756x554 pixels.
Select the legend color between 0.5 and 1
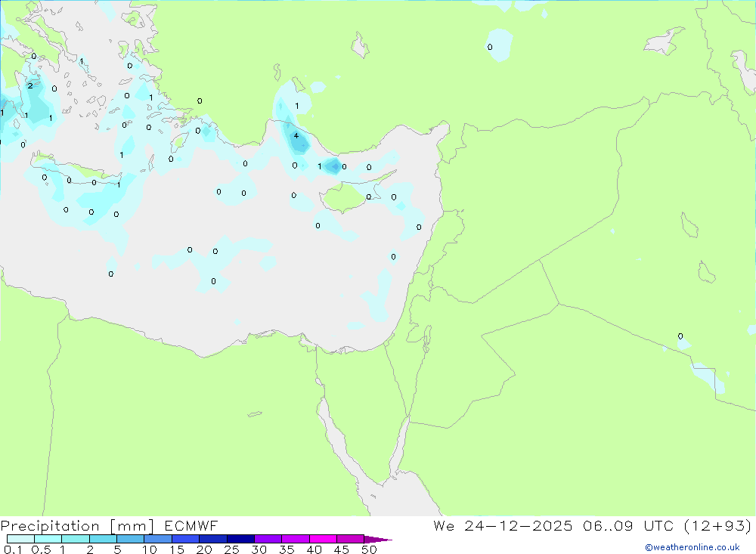pos(48,539)
